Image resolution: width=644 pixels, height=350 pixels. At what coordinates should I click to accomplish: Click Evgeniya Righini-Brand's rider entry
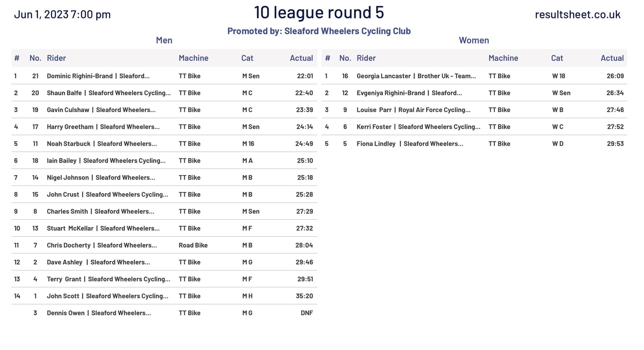pyautogui.click(x=409, y=93)
